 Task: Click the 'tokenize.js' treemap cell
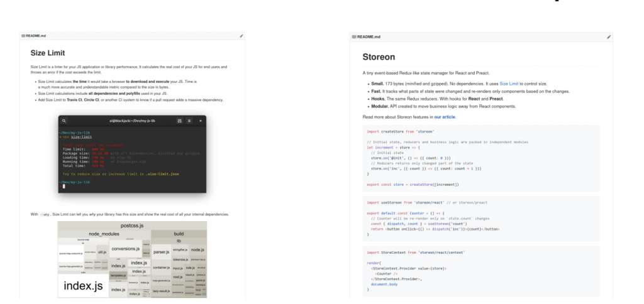pos(180,259)
